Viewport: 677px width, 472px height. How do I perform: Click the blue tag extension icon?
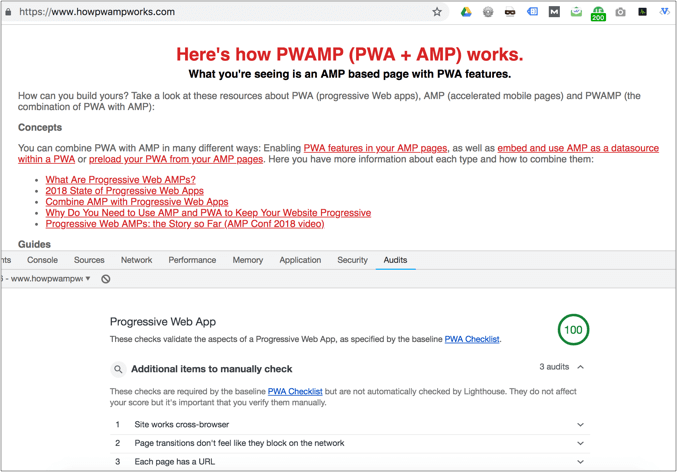(532, 12)
